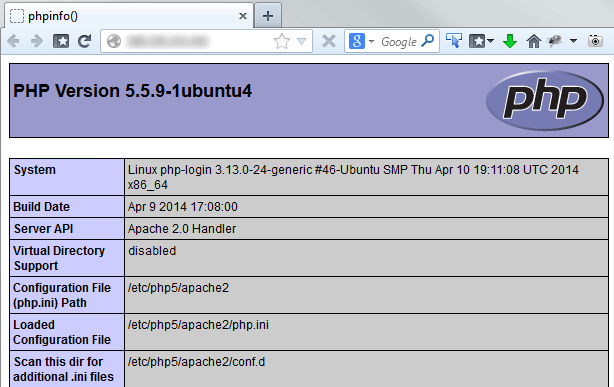Click the cursor pointer toolbar icon
The height and width of the screenshot is (387, 614).
(454, 41)
